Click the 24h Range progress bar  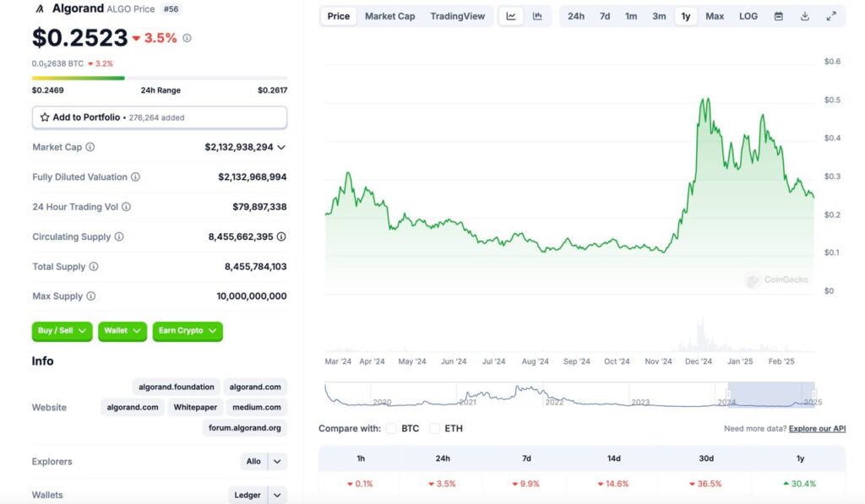pos(160,79)
